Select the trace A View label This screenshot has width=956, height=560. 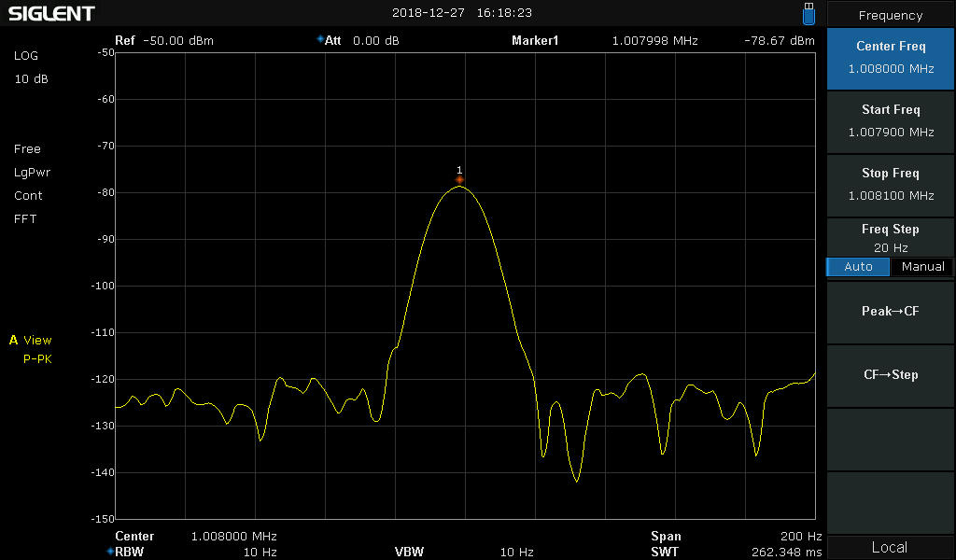[x=31, y=341]
